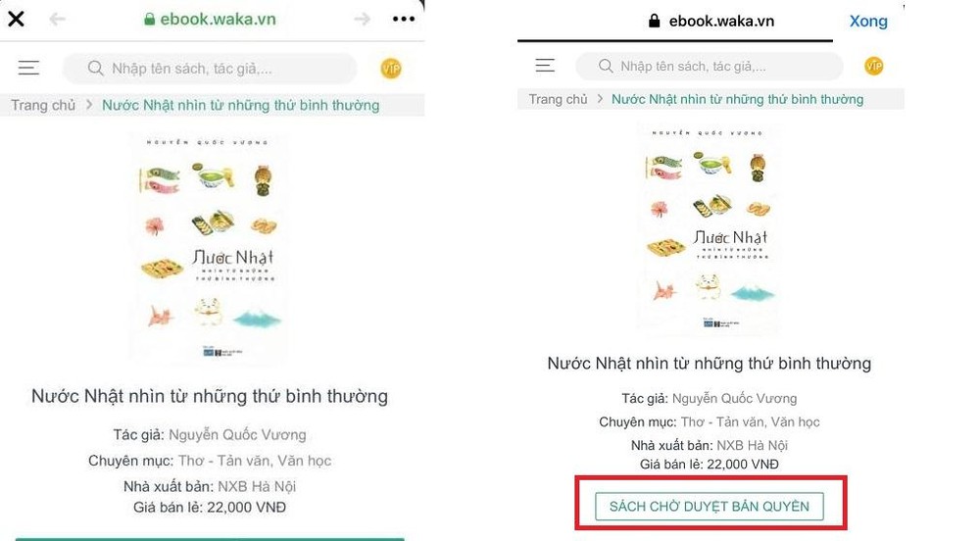This screenshot has height=541, width=980.
Task: Go forward using the left browser arrow
Action: [x=362, y=20]
